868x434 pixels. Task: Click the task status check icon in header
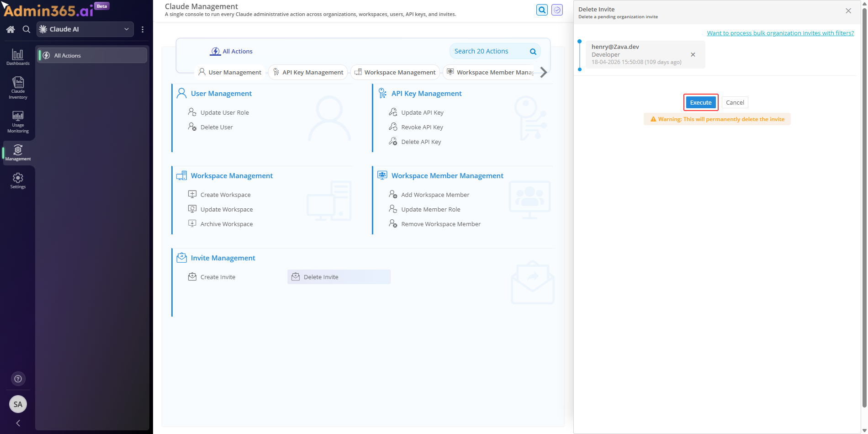(x=557, y=10)
